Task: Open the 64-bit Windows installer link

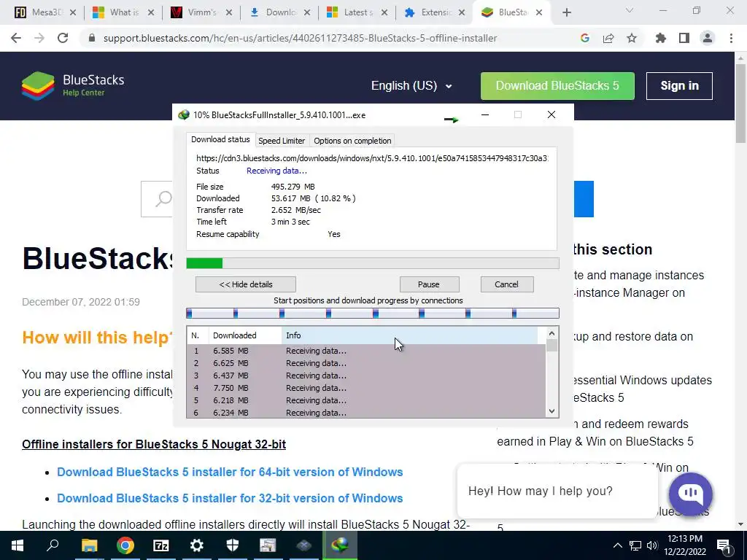Action: coord(230,472)
